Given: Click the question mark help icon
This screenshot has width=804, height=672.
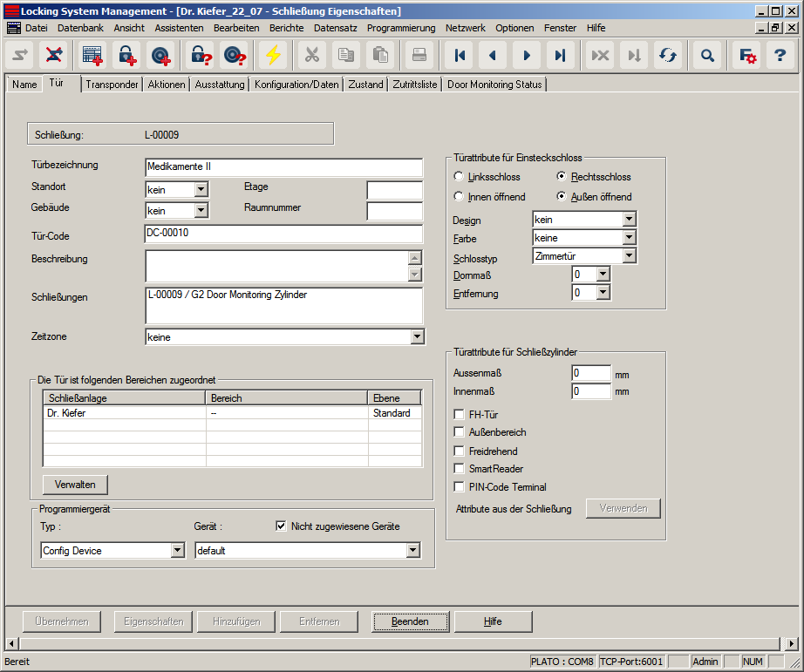Looking at the screenshot, I should coord(780,55).
